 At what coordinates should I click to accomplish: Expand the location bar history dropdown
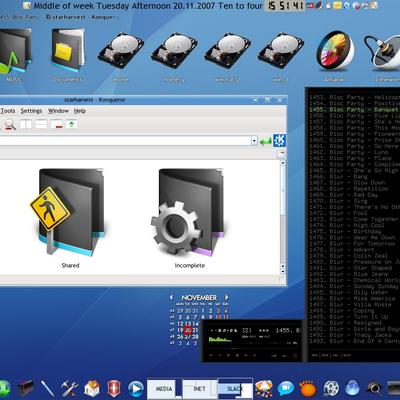tap(254, 141)
